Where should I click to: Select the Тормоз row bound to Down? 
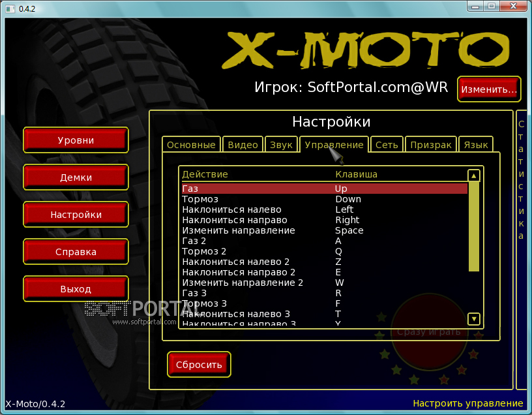tap(325, 199)
